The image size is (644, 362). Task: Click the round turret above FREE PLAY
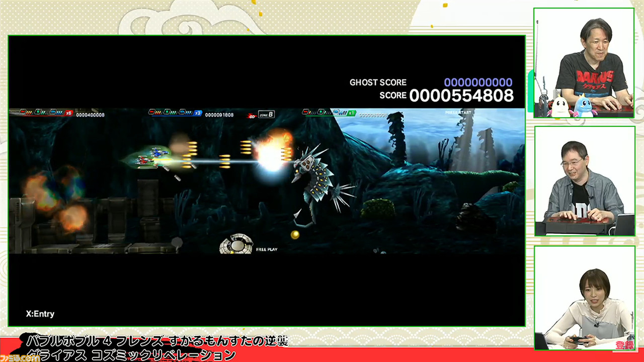(235, 244)
